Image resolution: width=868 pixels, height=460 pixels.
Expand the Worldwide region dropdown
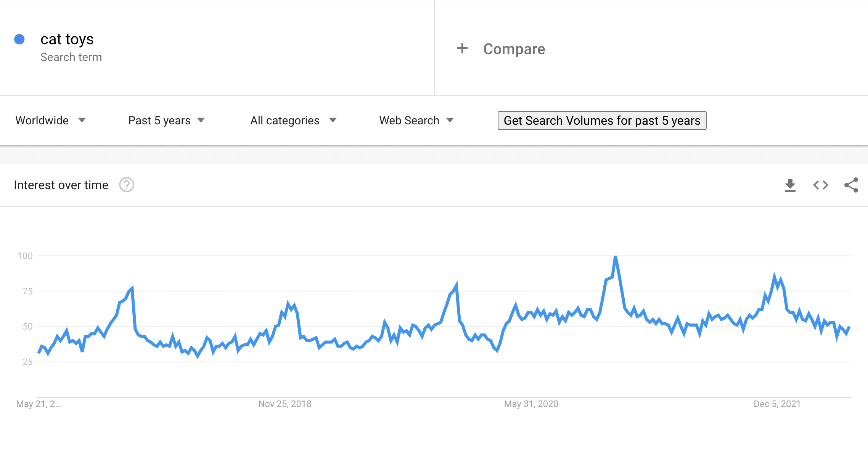click(x=51, y=121)
